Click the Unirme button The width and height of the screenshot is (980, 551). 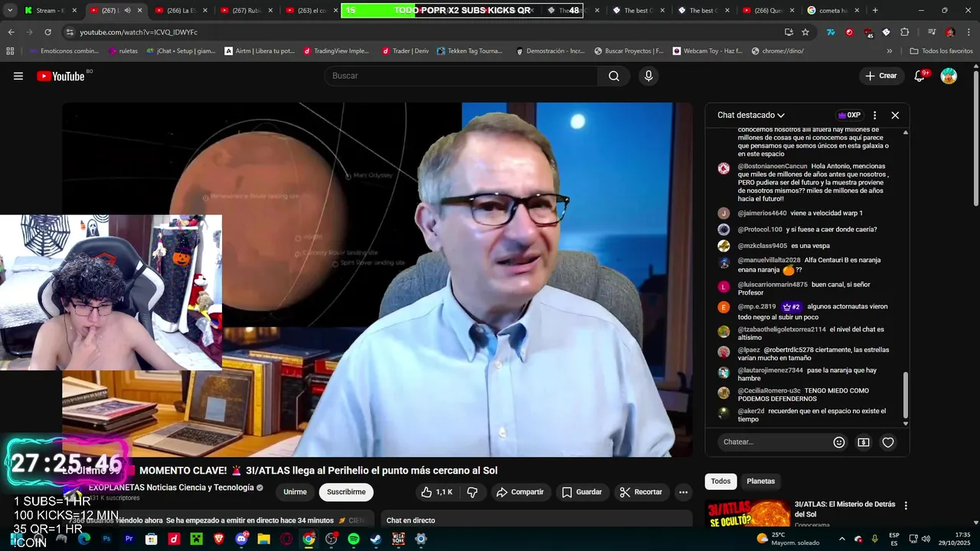coord(295,492)
